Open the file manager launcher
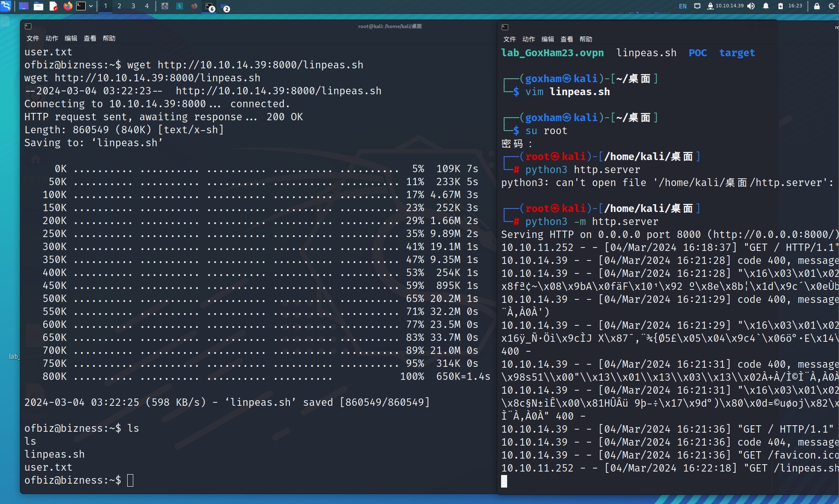This screenshot has height=504, width=839. pos(39,6)
